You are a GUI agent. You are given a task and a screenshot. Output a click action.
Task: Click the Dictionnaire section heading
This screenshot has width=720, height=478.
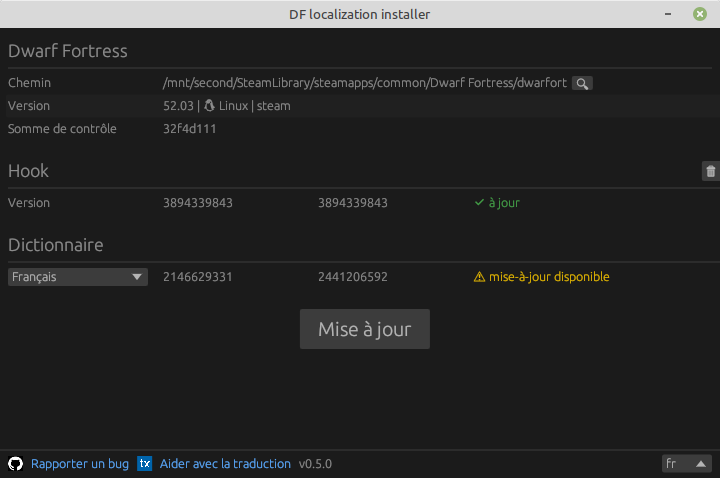point(56,245)
